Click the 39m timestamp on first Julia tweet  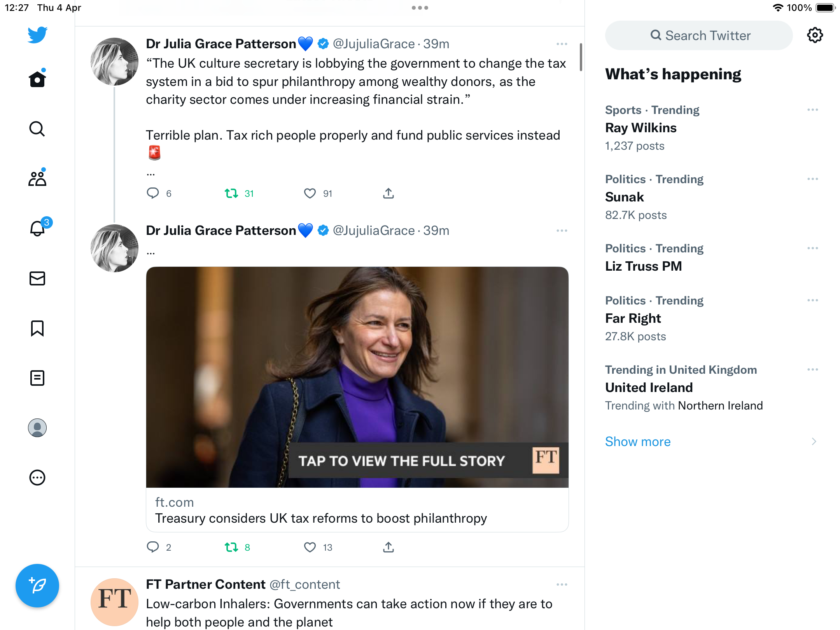[436, 44]
